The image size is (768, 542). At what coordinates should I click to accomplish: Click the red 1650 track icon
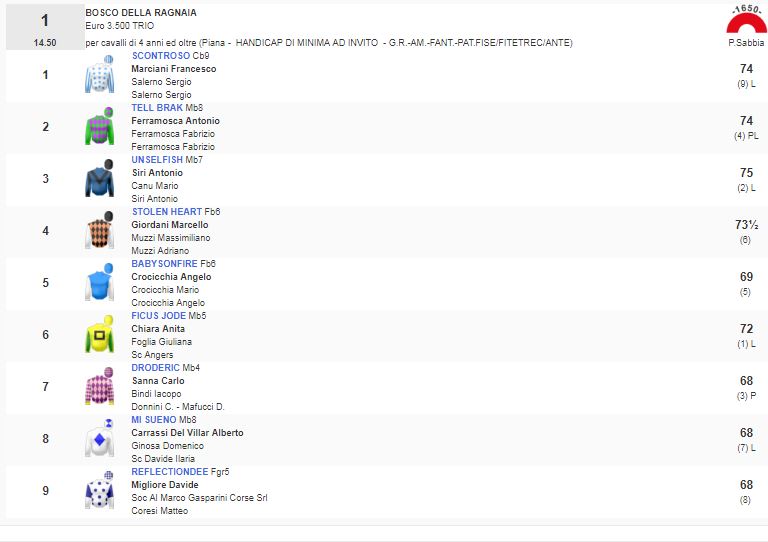tap(745, 20)
